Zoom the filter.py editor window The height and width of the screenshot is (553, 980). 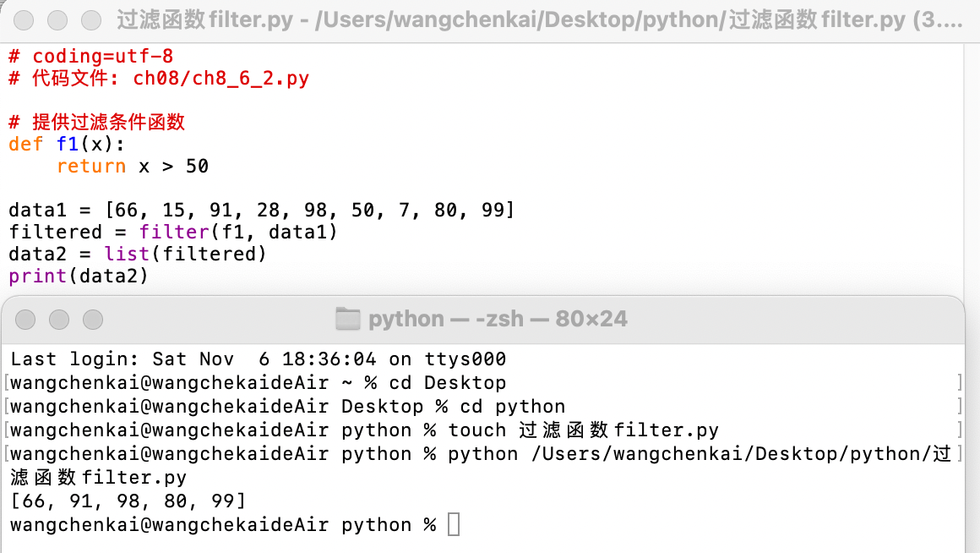pyautogui.click(x=90, y=19)
